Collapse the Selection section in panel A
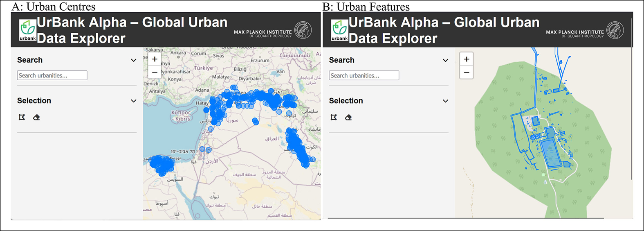The width and height of the screenshot is (644, 231). pos(133,101)
